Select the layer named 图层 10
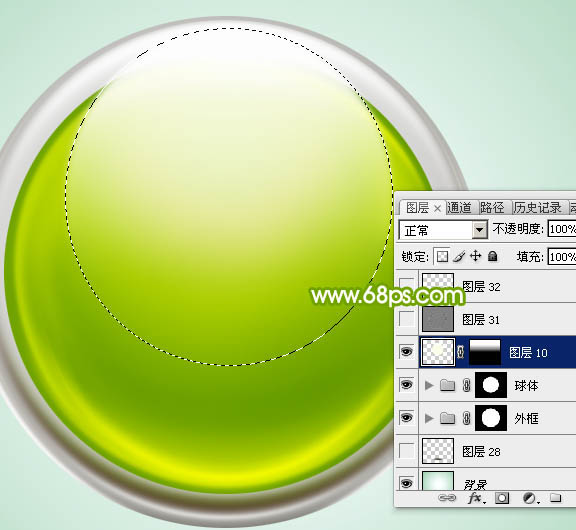 [528, 353]
